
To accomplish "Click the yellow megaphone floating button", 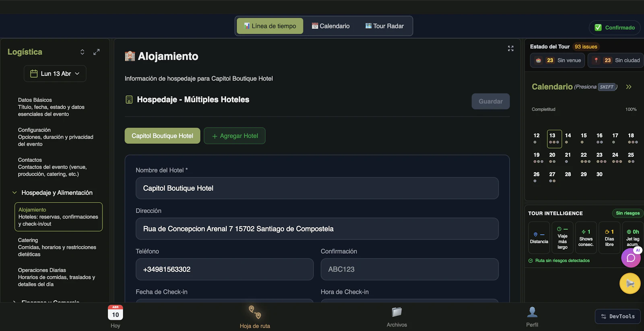I will pyautogui.click(x=630, y=283).
